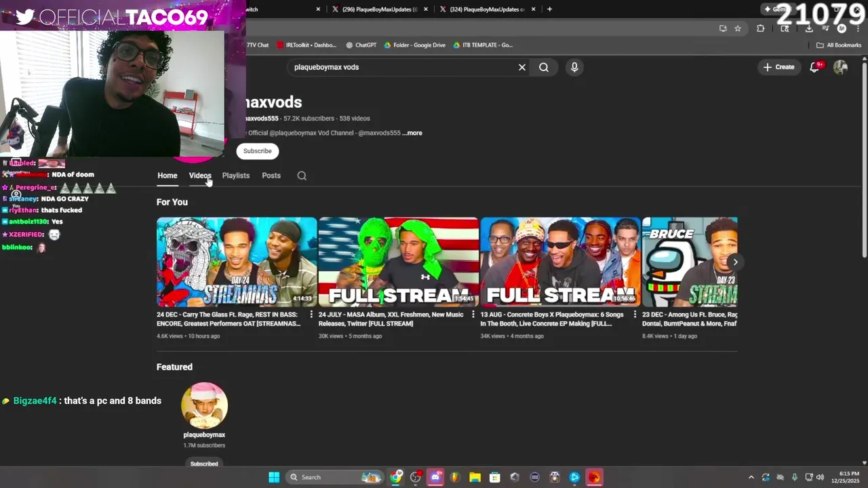The height and width of the screenshot is (488, 868).
Task: Open a new browser tab
Action: [x=549, y=9]
